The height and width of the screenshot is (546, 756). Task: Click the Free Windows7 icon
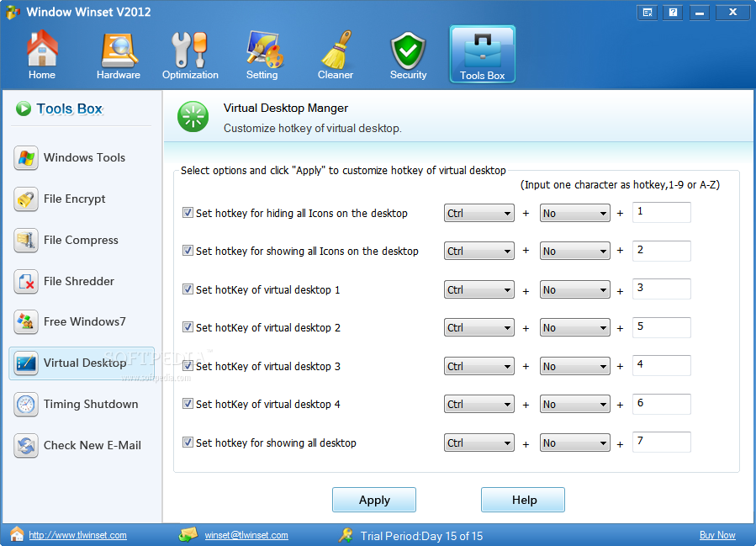(x=26, y=321)
